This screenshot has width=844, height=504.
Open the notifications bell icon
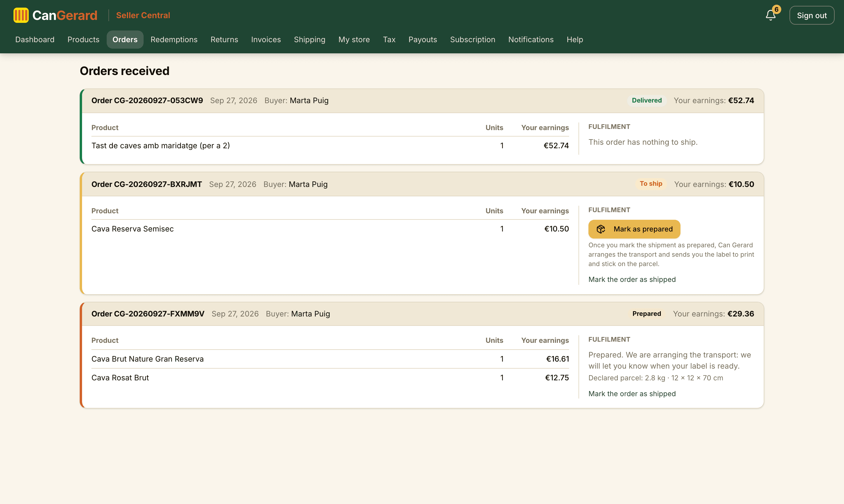pyautogui.click(x=770, y=15)
